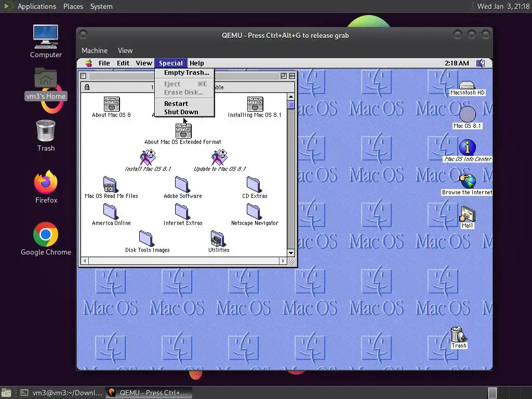The height and width of the screenshot is (399, 532).
Task: Select the Adobe Software folder icon
Action: click(182, 184)
